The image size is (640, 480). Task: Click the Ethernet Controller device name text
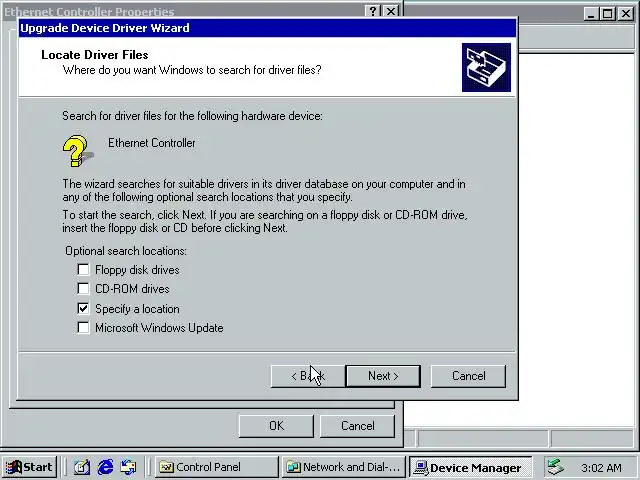[152, 143]
